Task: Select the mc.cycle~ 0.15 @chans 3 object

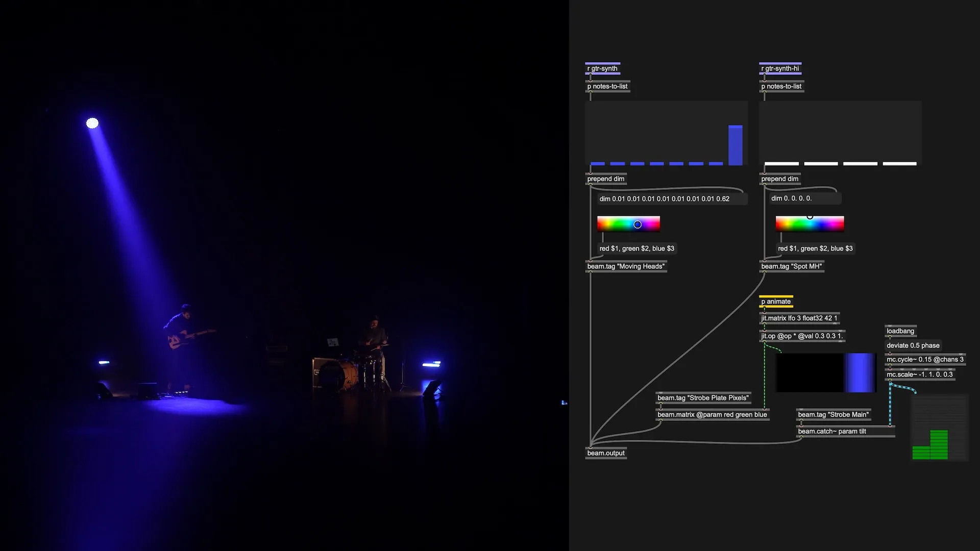Action: coord(924,359)
